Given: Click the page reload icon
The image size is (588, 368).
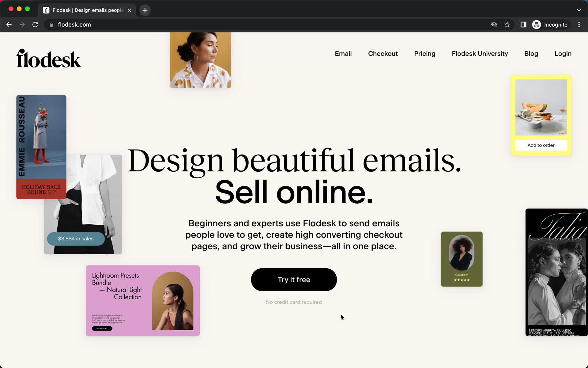Looking at the screenshot, I should [36, 25].
